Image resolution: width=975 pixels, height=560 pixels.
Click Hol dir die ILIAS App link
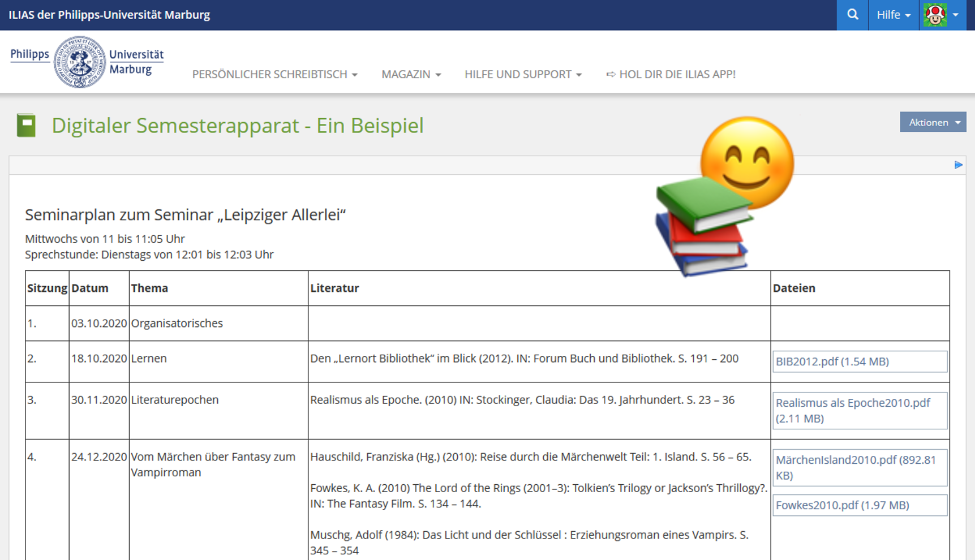pyautogui.click(x=671, y=74)
